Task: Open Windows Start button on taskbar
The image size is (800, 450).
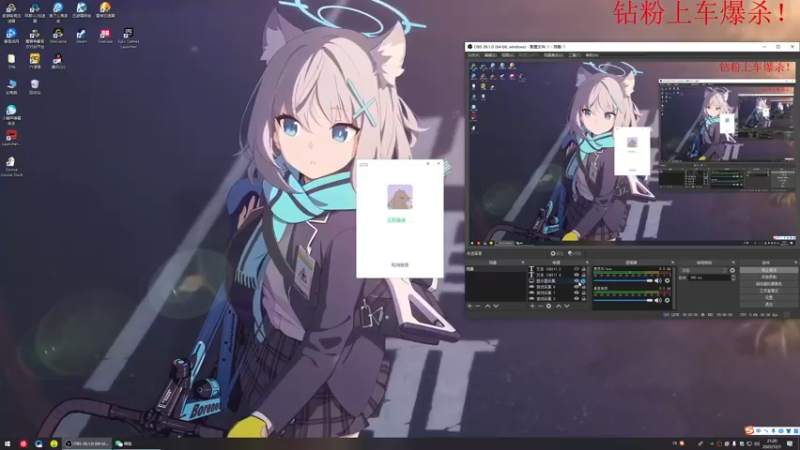Action: pyautogui.click(x=7, y=443)
